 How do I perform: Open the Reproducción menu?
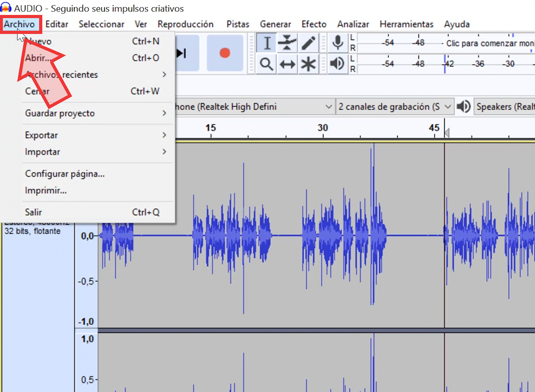[x=185, y=24]
